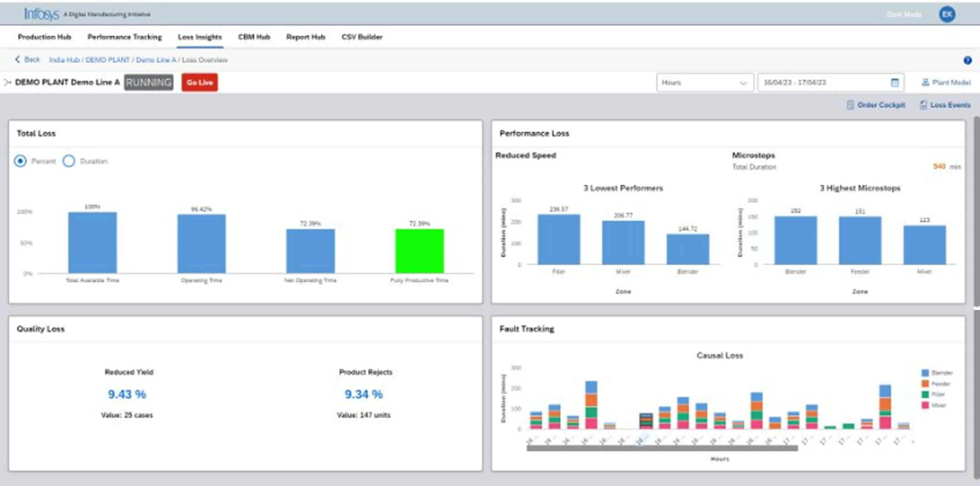The height and width of the screenshot is (486, 980).
Task: Toggle Dark Mode in header
Action: tap(904, 15)
